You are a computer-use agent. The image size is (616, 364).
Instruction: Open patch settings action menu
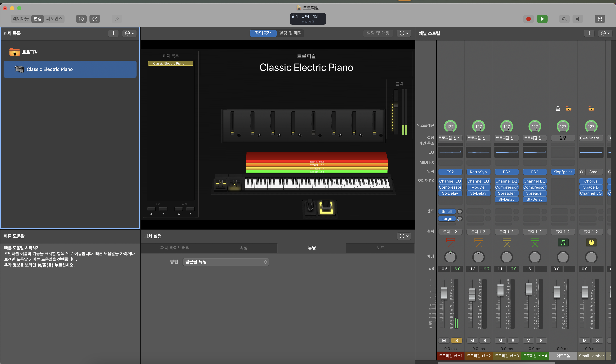coord(404,236)
